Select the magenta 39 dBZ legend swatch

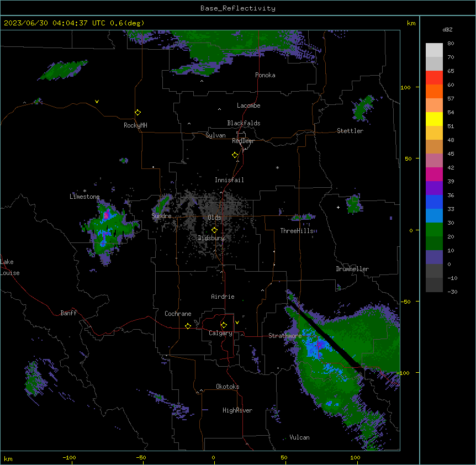coord(434,174)
